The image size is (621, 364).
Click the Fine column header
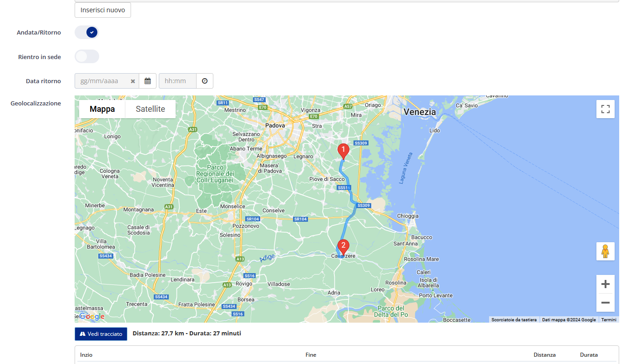point(311,355)
